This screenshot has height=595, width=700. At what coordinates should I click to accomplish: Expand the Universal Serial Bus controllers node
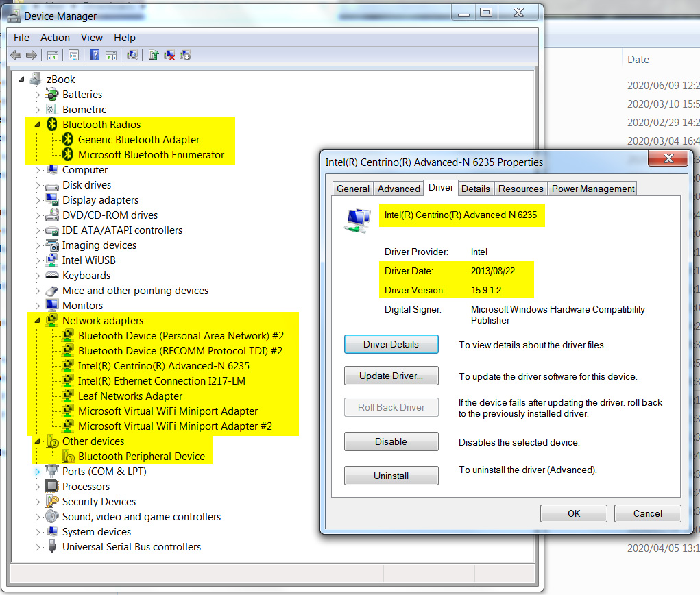[x=38, y=547]
